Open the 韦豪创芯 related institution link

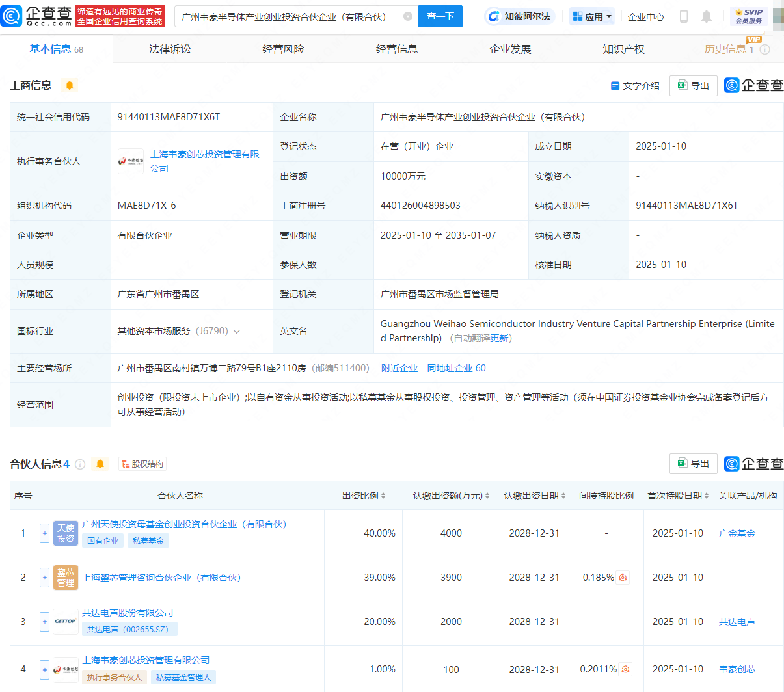737,669
